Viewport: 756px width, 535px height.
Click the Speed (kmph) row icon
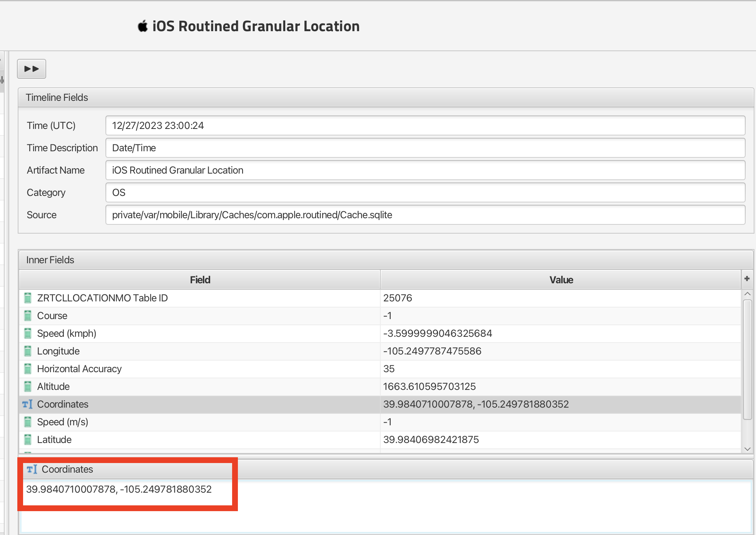tap(28, 333)
